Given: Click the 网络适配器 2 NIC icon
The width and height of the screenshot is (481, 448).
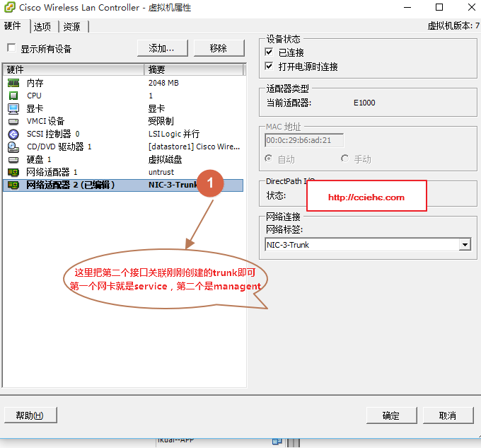Looking at the screenshot, I should [x=13, y=185].
